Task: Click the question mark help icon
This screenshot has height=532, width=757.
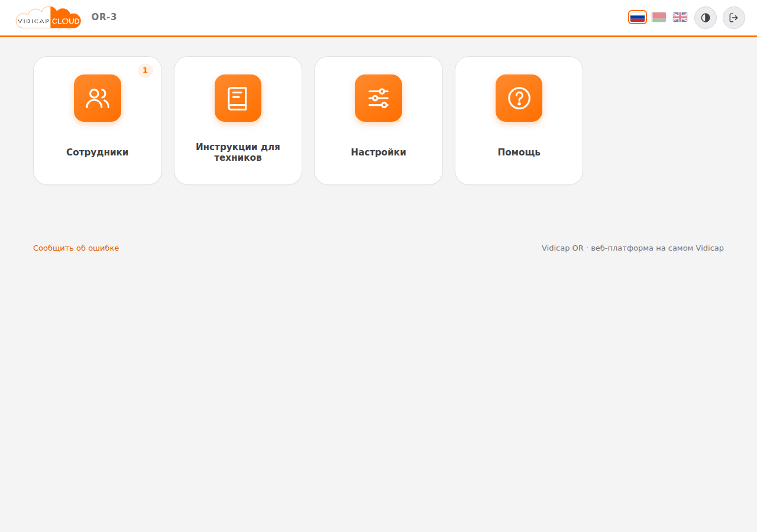Action: click(x=519, y=98)
